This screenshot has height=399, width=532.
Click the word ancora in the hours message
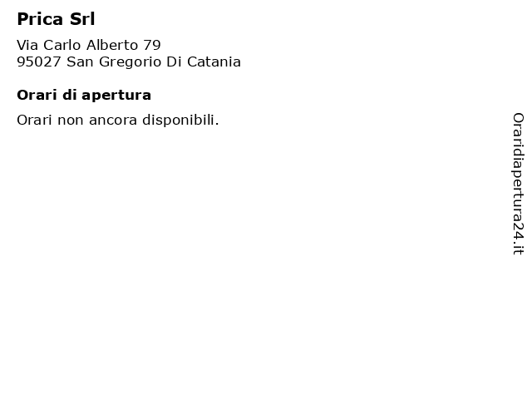coord(113,121)
